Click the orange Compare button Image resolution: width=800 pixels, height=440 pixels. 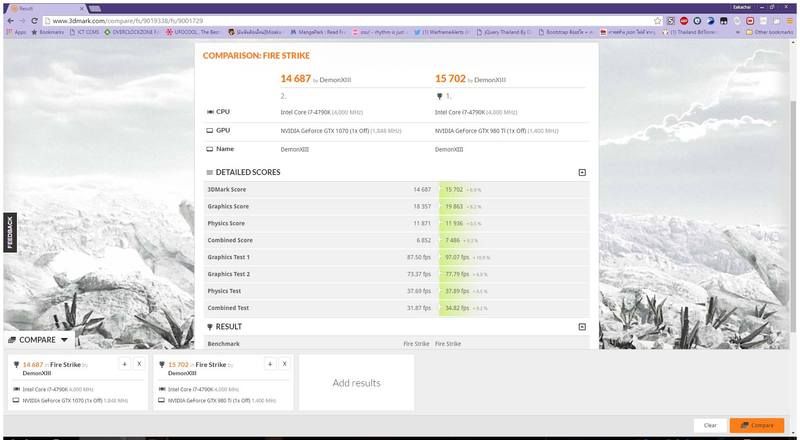tap(757, 425)
